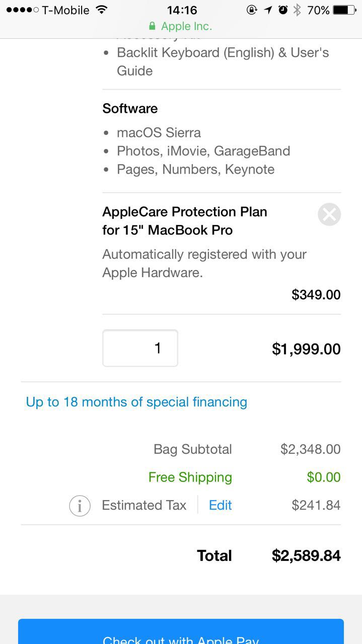Tap the Estimated Tax info icon
Viewport: 362px width, 644px height.
click(x=80, y=506)
